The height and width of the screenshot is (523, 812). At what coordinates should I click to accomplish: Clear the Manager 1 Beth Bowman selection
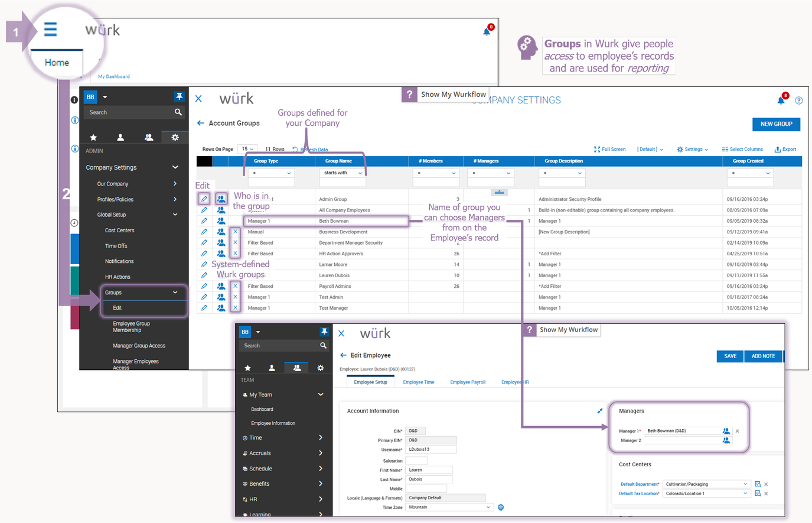(x=738, y=431)
